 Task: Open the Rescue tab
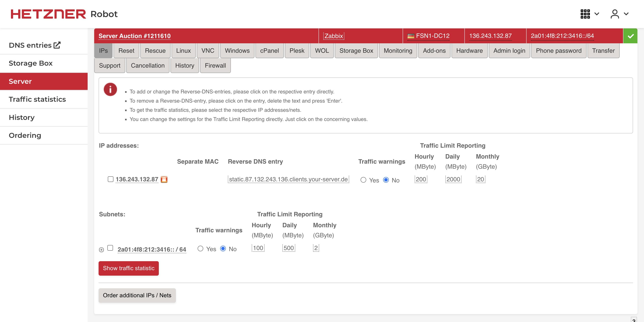pos(155,51)
